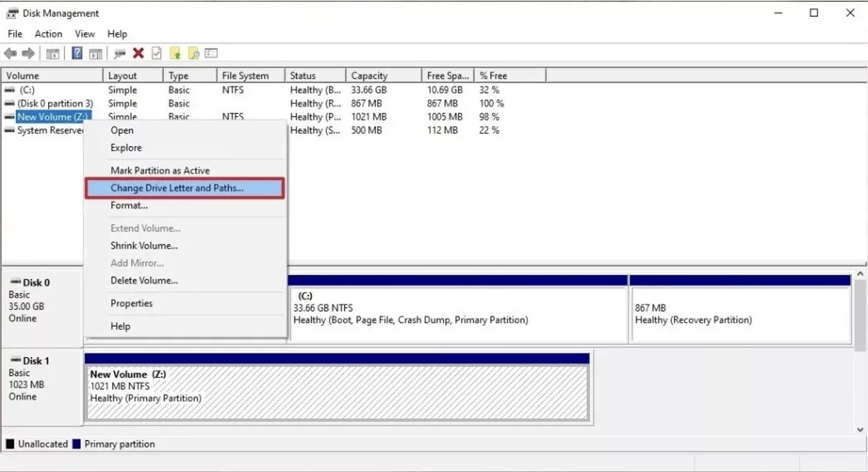Click the Back arrow toolbar icon
868x472 pixels.
click(x=10, y=54)
